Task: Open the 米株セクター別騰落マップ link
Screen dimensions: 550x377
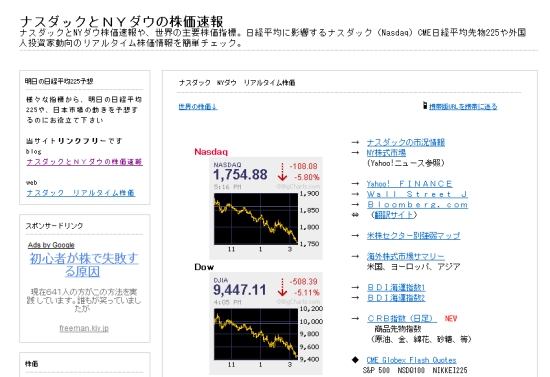Action: (x=413, y=235)
